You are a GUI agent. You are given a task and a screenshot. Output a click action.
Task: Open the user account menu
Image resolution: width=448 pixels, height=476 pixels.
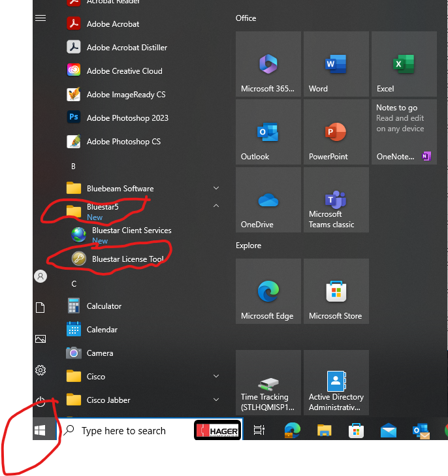click(x=40, y=276)
